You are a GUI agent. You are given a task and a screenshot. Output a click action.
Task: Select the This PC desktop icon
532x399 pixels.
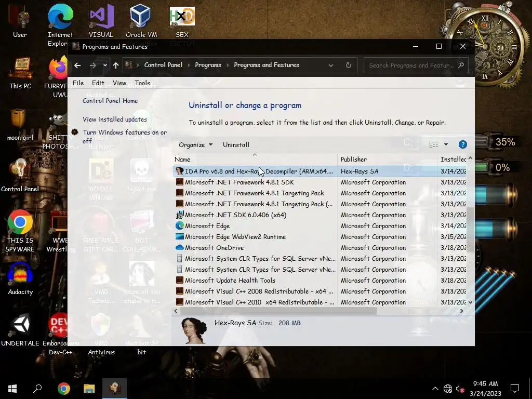pos(20,73)
